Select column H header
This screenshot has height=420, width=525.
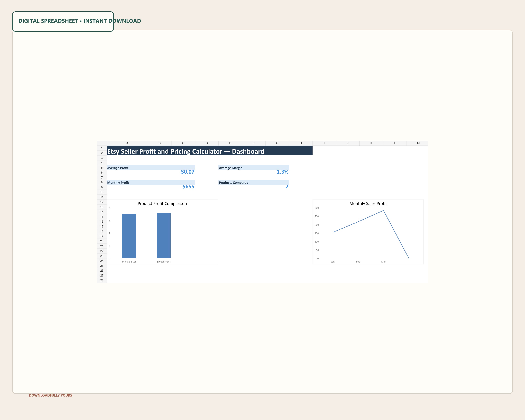(x=301, y=143)
